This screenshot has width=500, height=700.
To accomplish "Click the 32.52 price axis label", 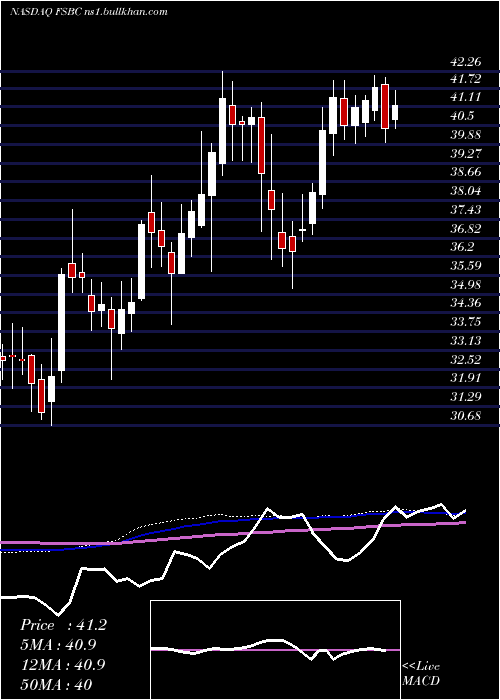I will tap(466, 359).
